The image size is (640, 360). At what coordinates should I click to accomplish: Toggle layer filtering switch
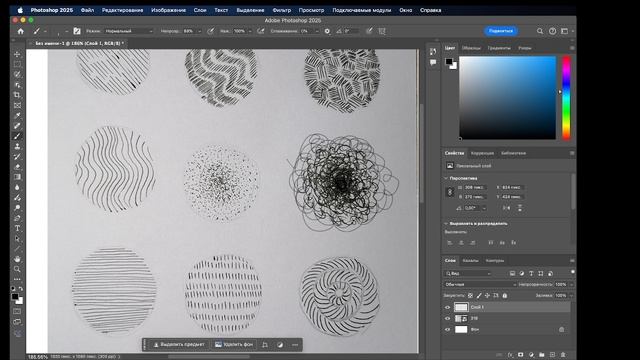pos(573,272)
